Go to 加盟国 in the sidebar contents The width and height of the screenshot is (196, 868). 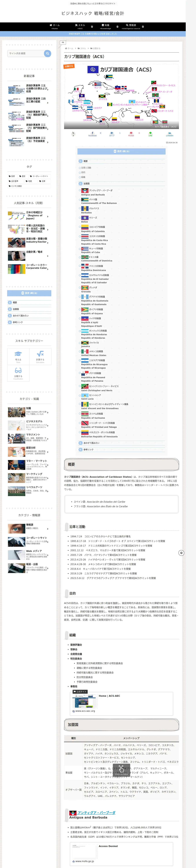(x=29, y=309)
